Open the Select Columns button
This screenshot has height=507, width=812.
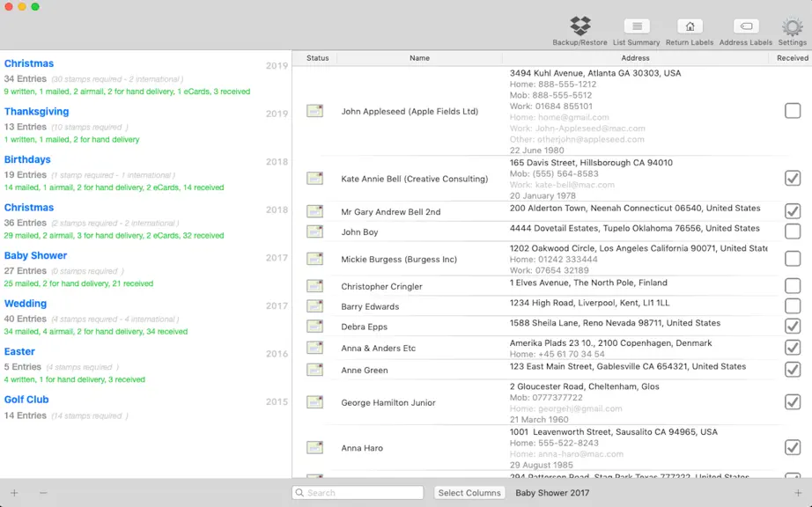(x=469, y=493)
